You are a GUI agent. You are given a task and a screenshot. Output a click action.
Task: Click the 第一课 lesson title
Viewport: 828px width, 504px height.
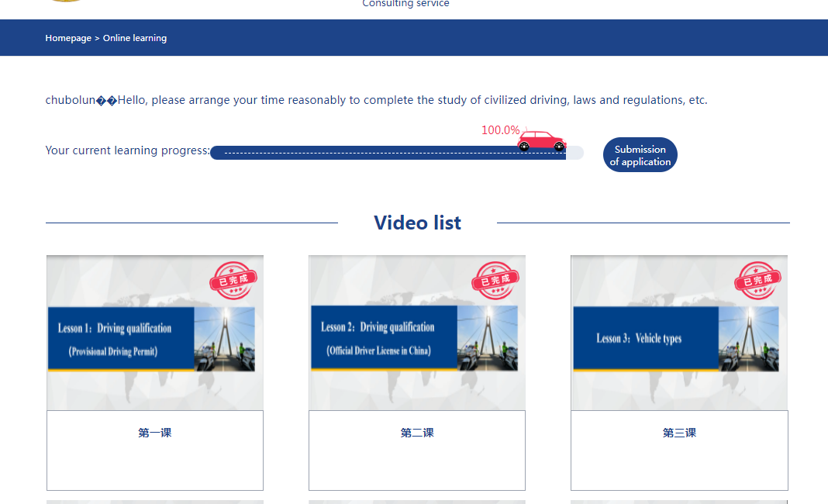click(155, 433)
